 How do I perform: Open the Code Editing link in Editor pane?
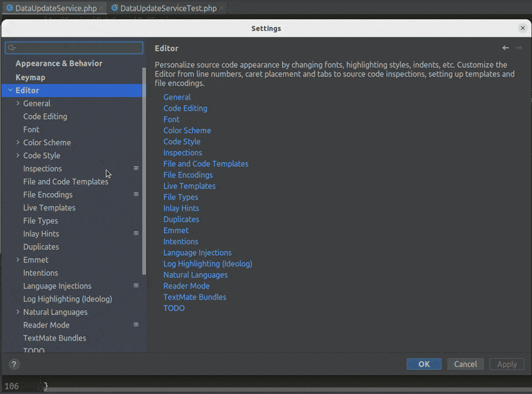186,108
